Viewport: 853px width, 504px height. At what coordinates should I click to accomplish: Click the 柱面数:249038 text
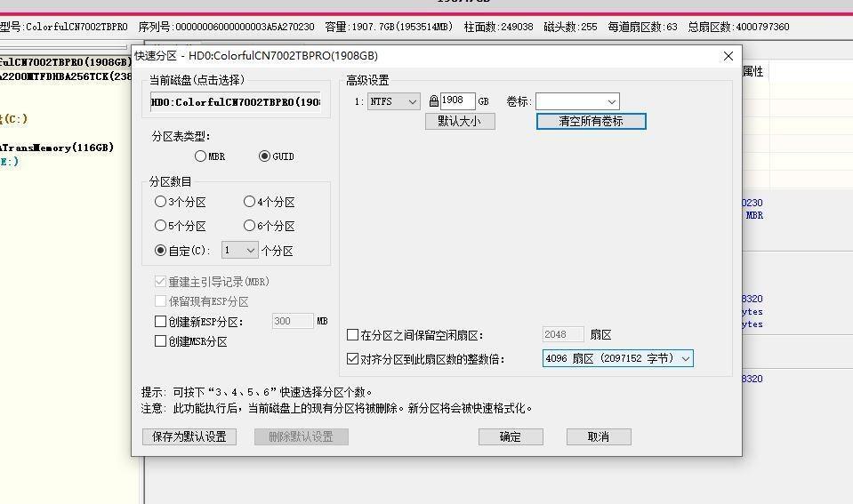[x=498, y=27]
